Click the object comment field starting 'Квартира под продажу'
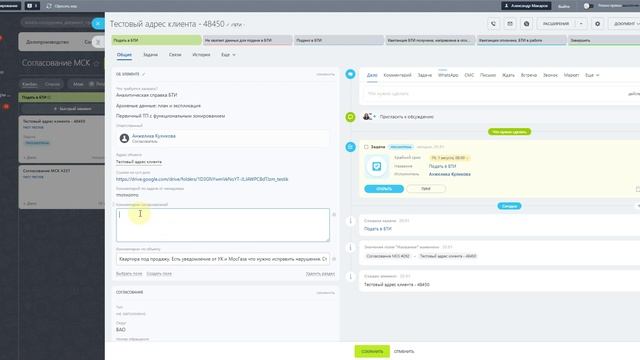 click(222, 259)
